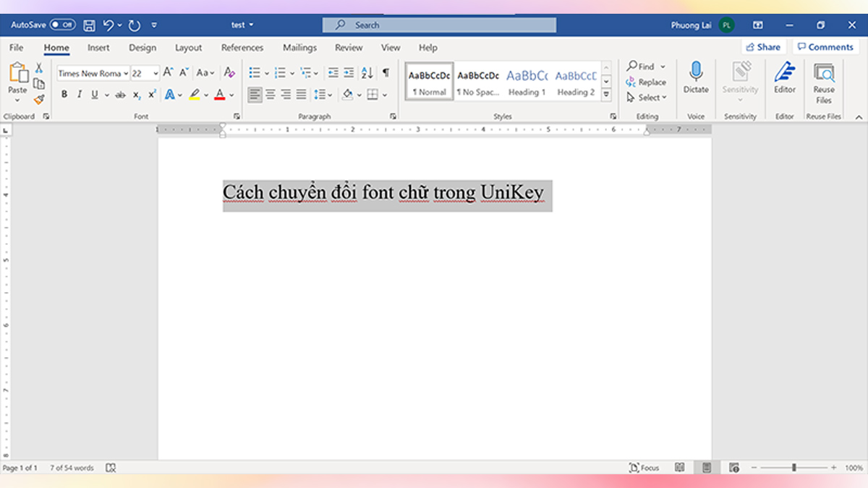The height and width of the screenshot is (488, 868).
Task: Toggle Underline formatting
Action: [x=94, y=95]
